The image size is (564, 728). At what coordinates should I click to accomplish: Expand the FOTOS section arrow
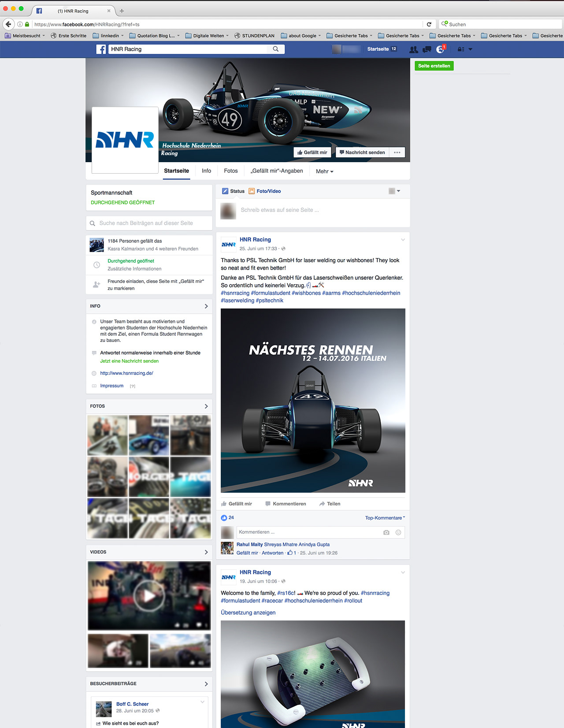tap(206, 406)
